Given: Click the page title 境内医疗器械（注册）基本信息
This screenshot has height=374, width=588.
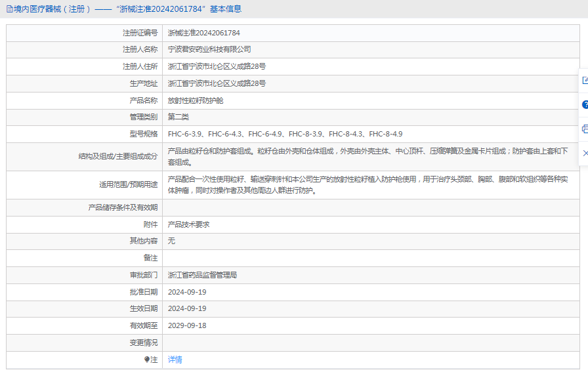Looking at the screenshot, I should pyautogui.click(x=127, y=9).
